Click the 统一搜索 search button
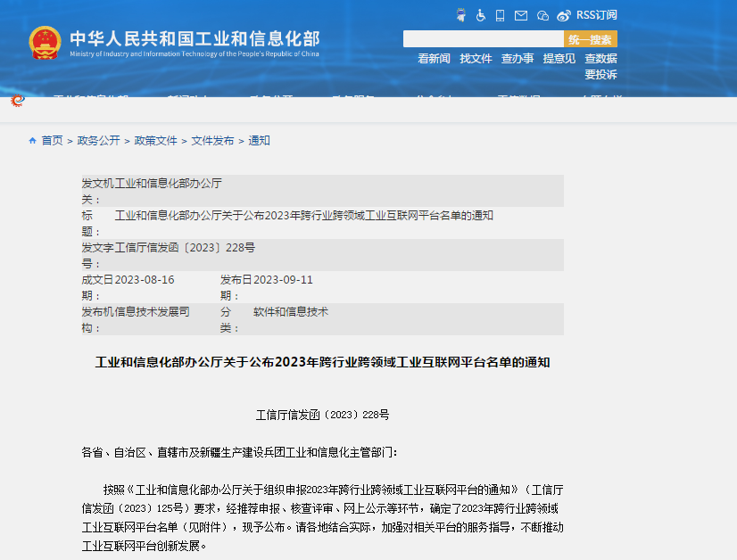 click(590, 39)
